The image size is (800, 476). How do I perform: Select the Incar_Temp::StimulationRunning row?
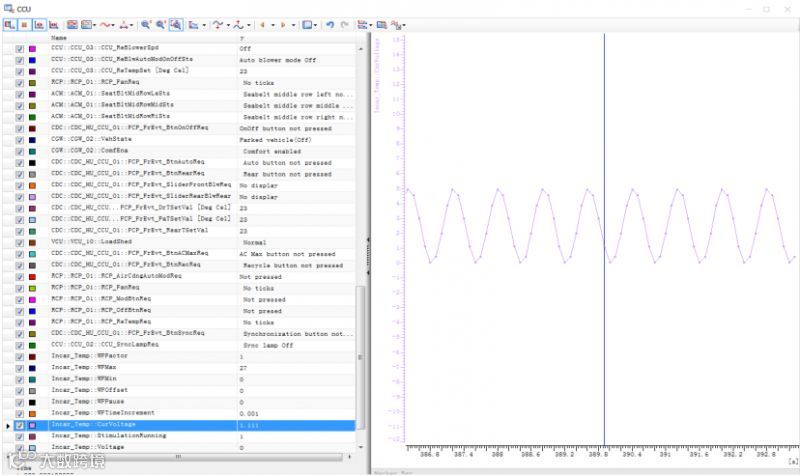pos(120,436)
